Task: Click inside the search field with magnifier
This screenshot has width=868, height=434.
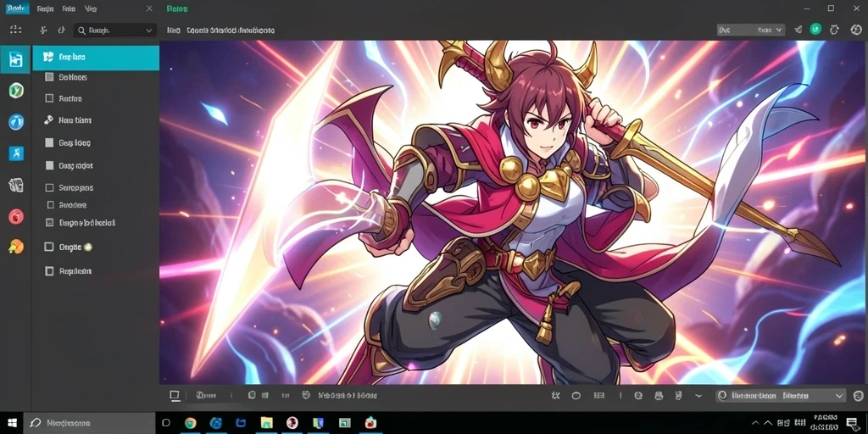Action: click(115, 31)
